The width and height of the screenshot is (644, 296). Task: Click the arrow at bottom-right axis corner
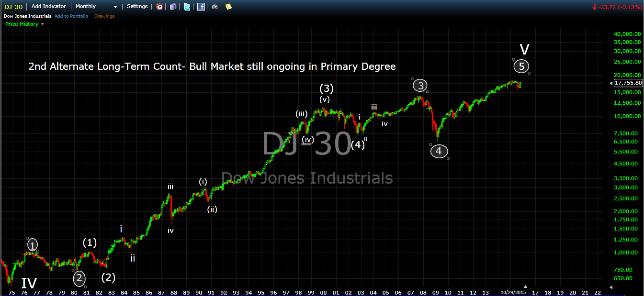(x=610, y=287)
